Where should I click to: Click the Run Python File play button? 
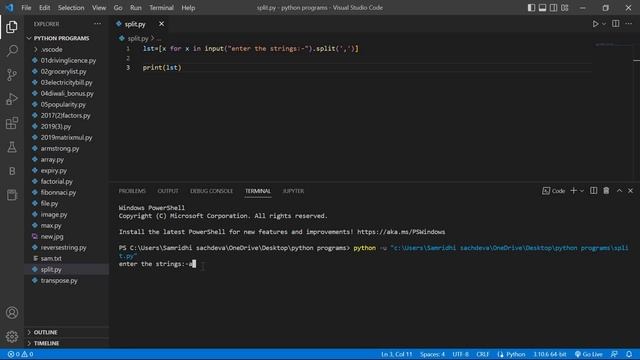(x=596, y=24)
